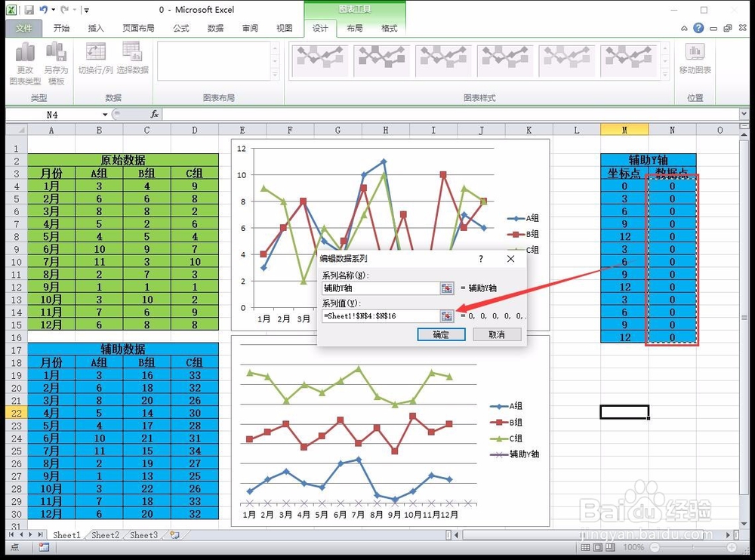
Task: Select the Sheet3 tab
Action: 143,535
